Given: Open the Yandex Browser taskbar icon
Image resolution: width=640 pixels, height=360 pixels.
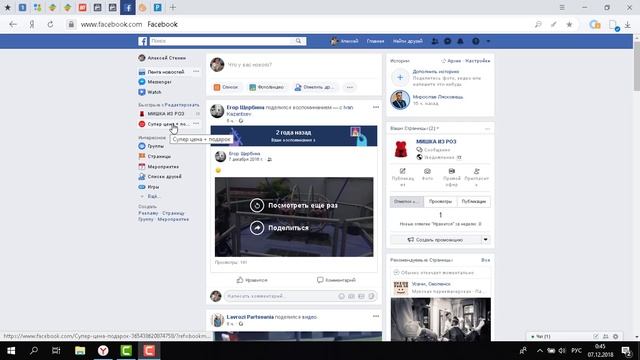Looking at the screenshot, I should click(103, 351).
